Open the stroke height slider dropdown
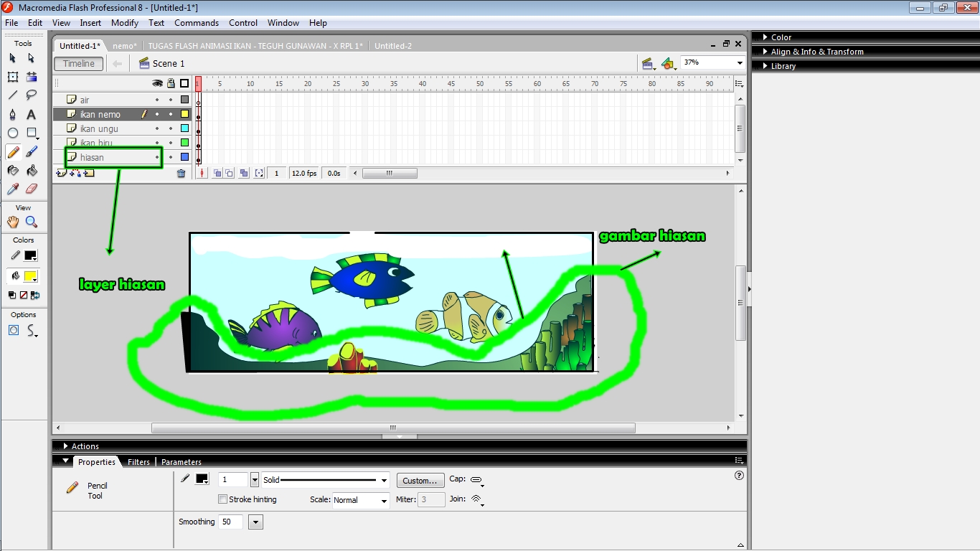This screenshot has height=551, width=980. click(x=255, y=480)
